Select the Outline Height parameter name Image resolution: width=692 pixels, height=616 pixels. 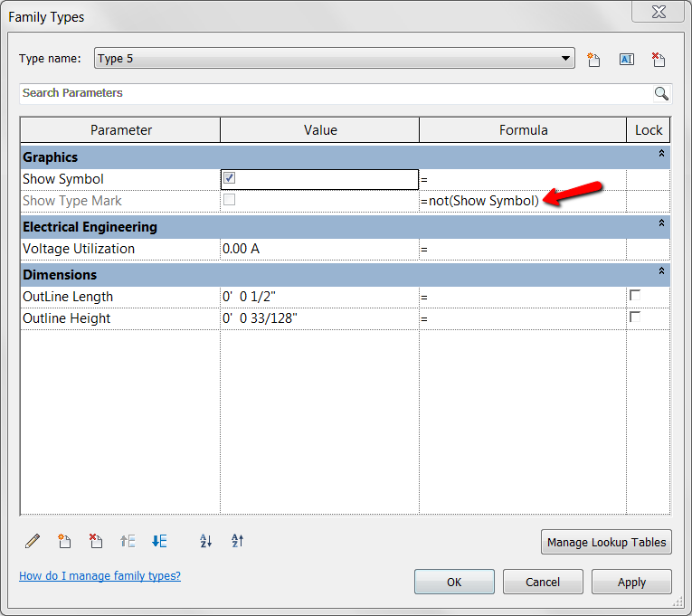67,318
